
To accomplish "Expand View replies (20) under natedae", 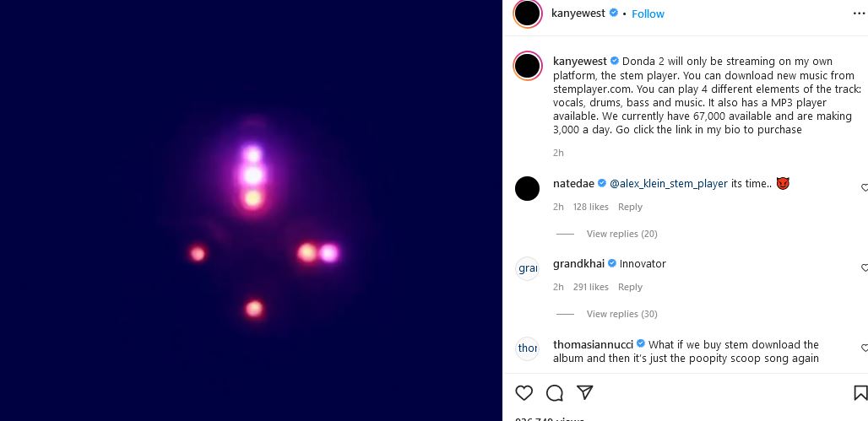I will click(621, 234).
